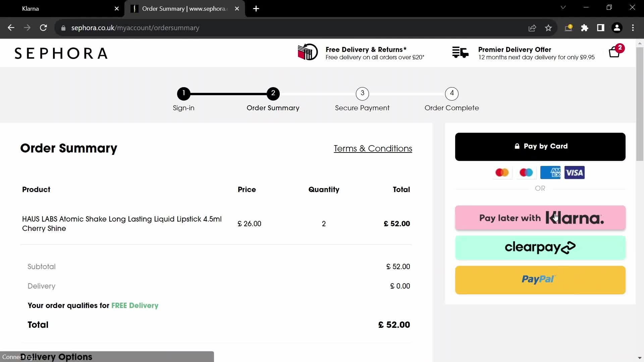Open the Chrome profile avatar
Viewport: 644px width, 362px height.
[x=617, y=28]
